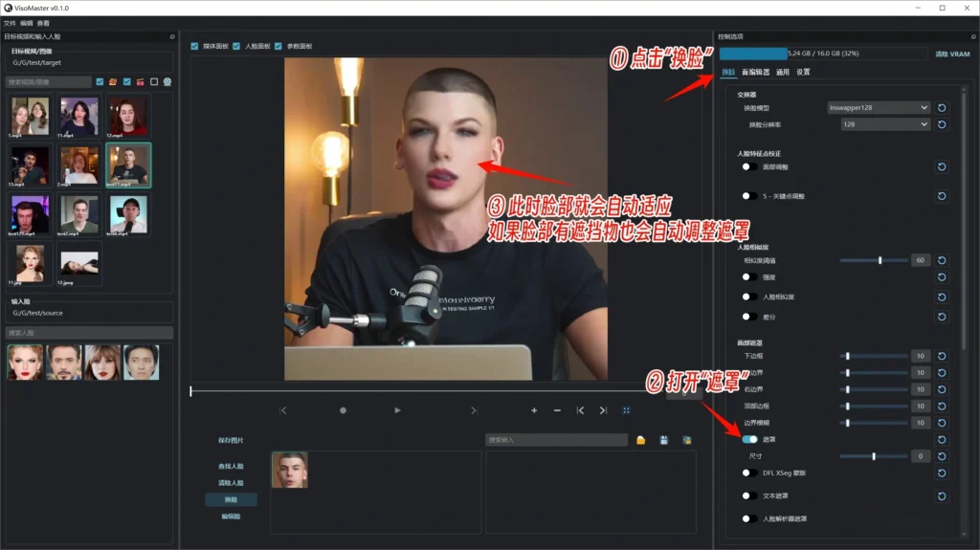Turn off the 遮罩 toggle switch

[749, 439]
